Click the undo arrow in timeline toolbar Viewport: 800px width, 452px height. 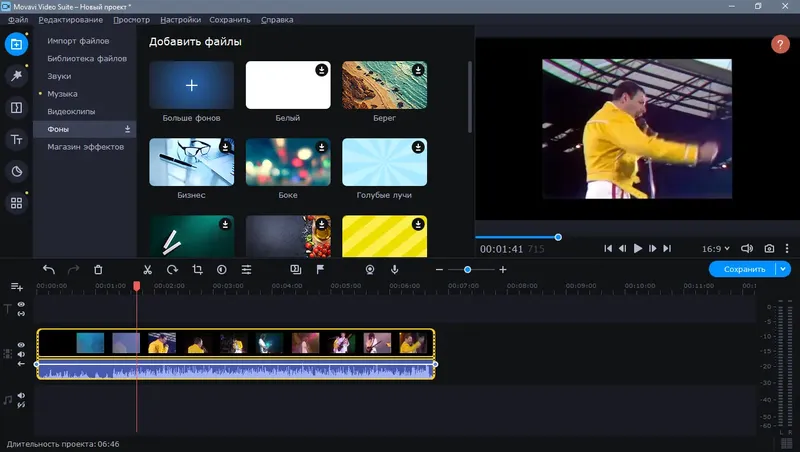coord(49,269)
